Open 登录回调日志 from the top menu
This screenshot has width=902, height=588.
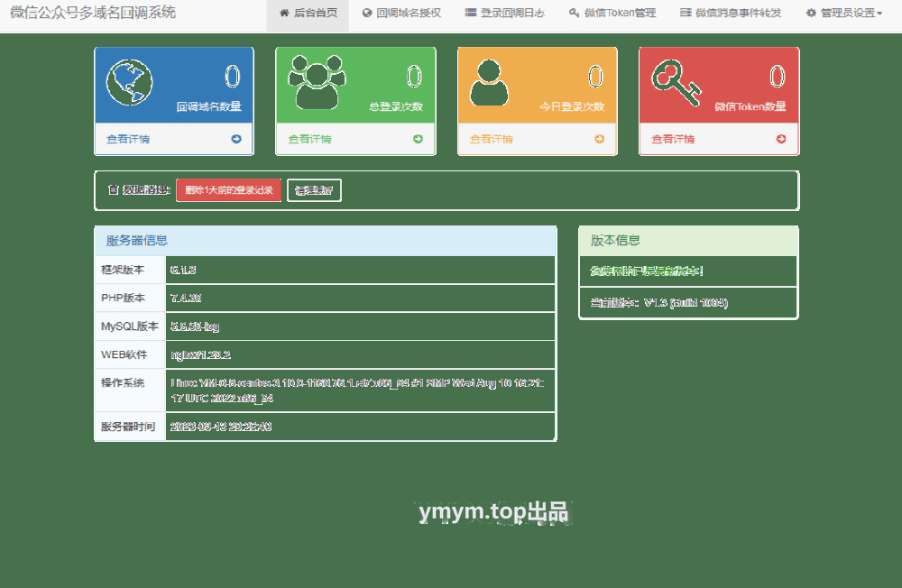coord(504,14)
